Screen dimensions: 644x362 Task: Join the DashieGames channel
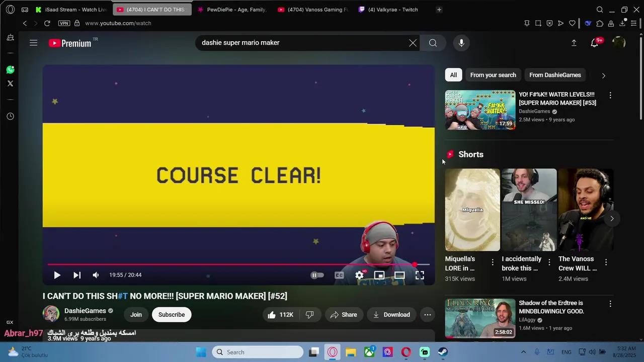tap(136, 315)
